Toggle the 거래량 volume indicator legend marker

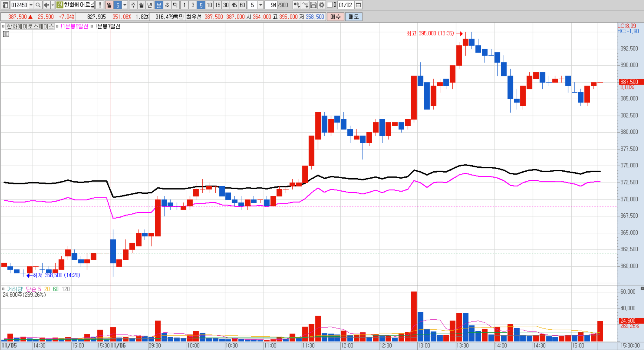(x=3, y=289)
